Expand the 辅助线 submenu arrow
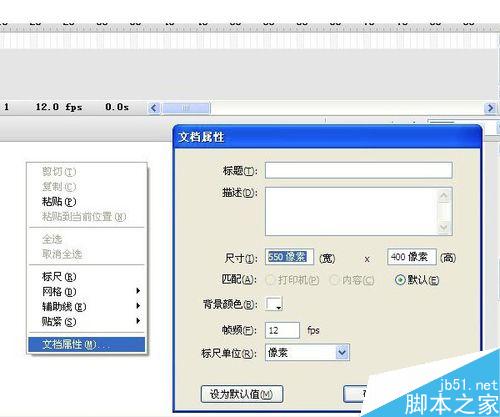Viewport: 500px width, 417px height. 138,306
